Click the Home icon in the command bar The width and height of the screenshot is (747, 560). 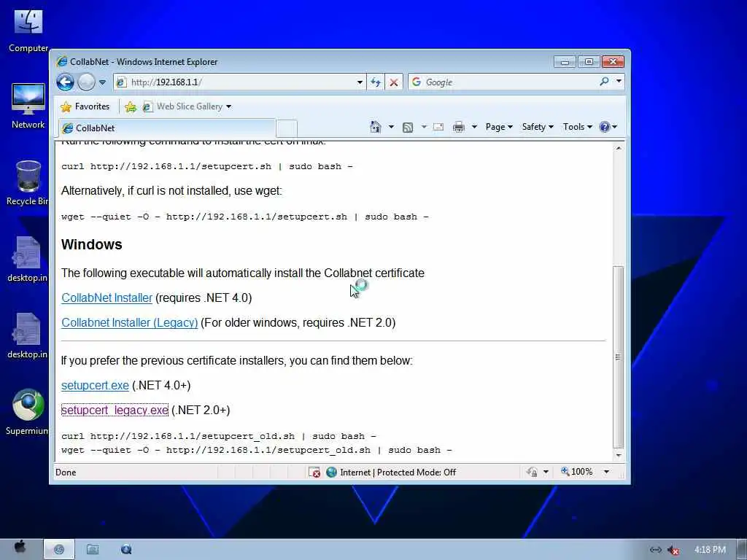click(x=376, y=127)
